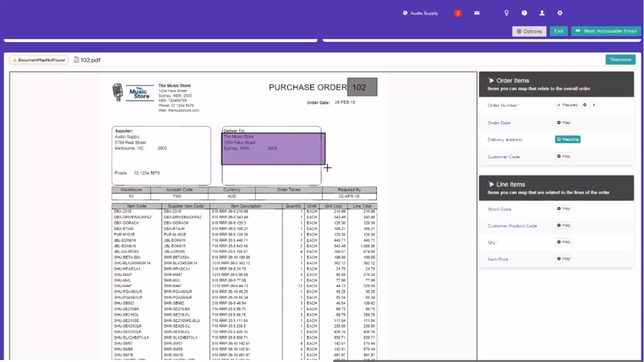Click the highlighted order number 102 box
644x362 pixels.
[362, 87]
